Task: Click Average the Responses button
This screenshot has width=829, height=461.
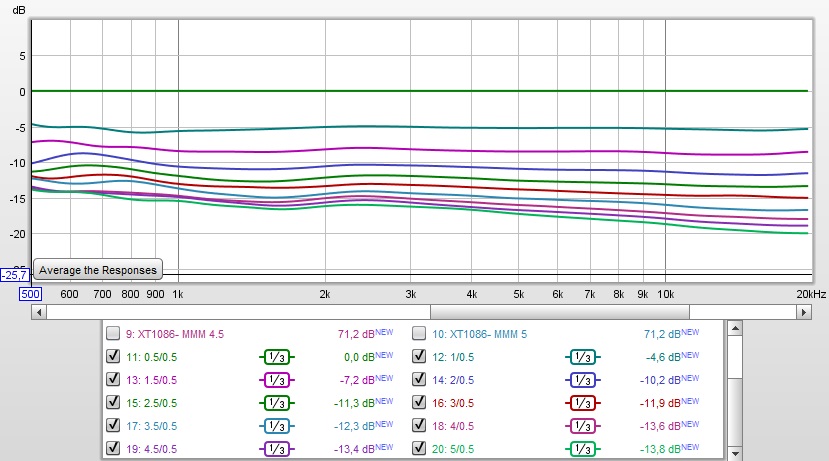Action: point(98,270)
